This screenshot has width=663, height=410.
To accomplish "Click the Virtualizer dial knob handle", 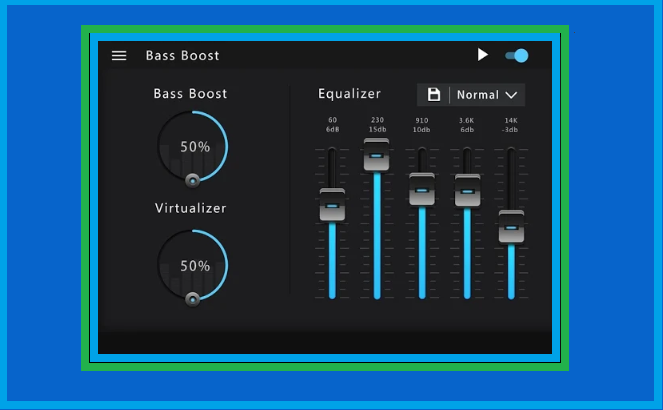I will (x=192, y=300).
